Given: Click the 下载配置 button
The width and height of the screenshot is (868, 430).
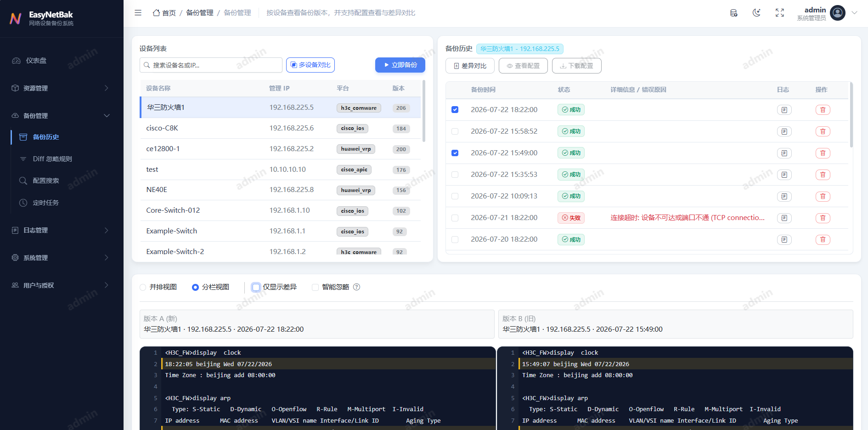Looking at the screenshot, I should coord(577,66).
